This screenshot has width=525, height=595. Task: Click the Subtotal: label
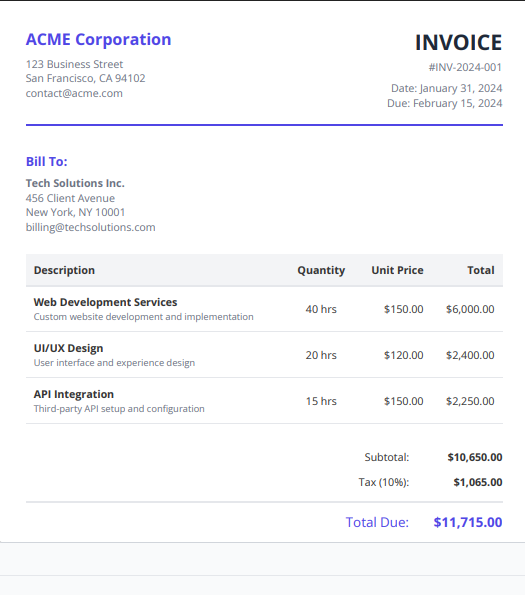[387, 457]
